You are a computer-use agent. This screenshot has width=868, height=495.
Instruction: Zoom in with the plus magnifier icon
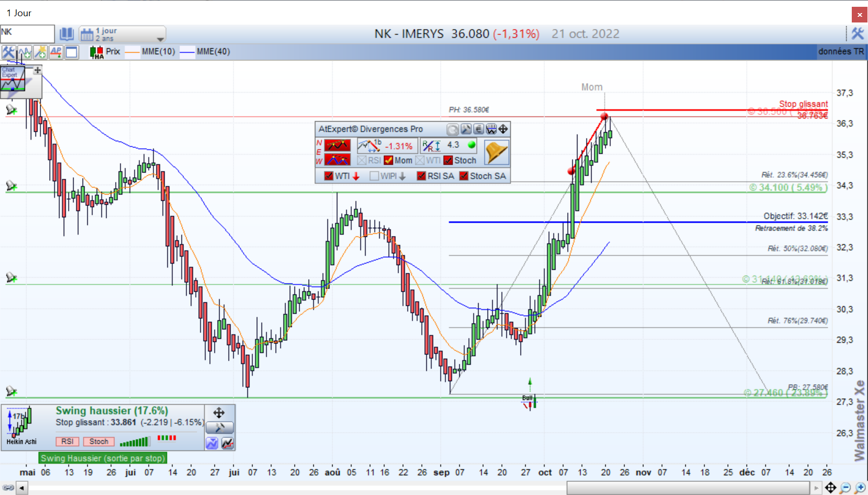pyautogui.click(x=860, y=488)
